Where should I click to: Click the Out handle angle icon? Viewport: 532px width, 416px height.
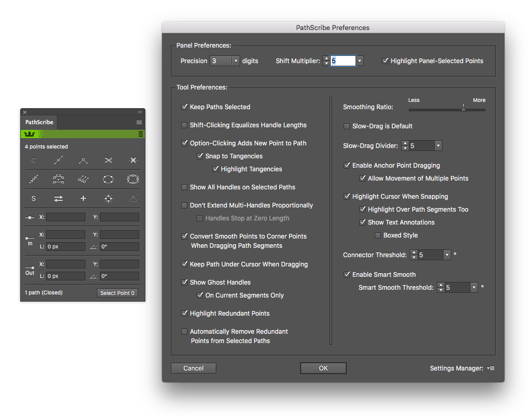94,276
